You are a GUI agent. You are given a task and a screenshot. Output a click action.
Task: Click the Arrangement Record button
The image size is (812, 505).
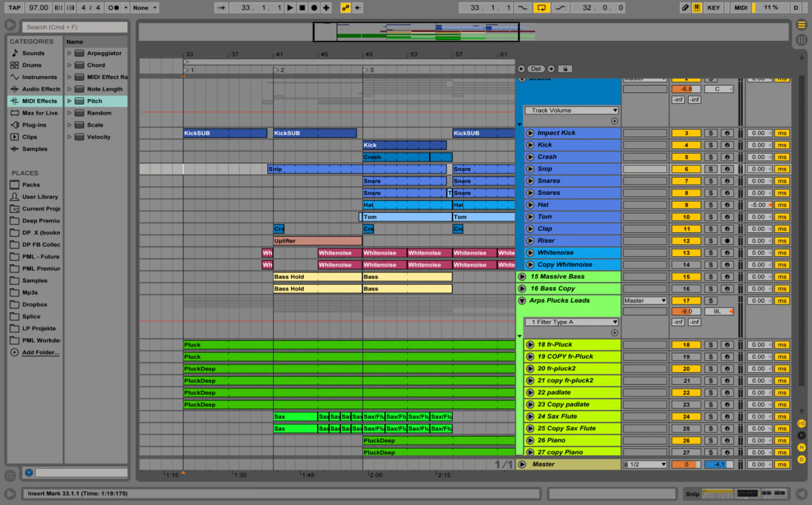click(314, 7)
